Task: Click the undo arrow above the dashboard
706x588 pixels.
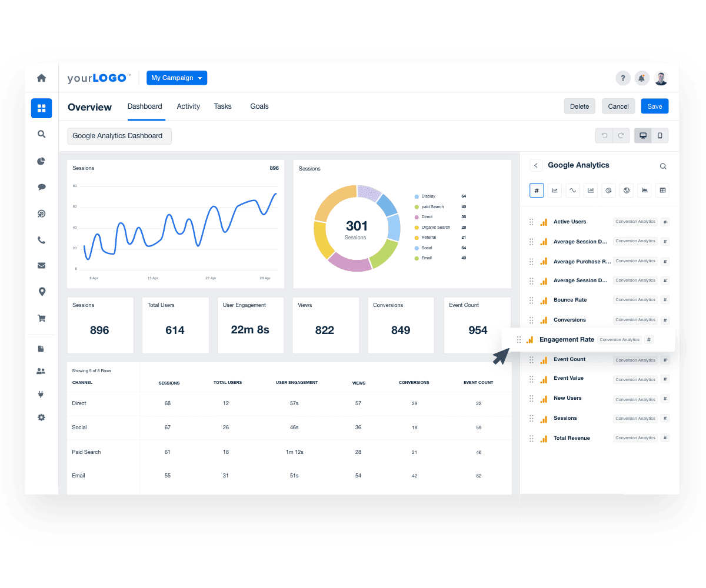Action: [x=604, y=135]
